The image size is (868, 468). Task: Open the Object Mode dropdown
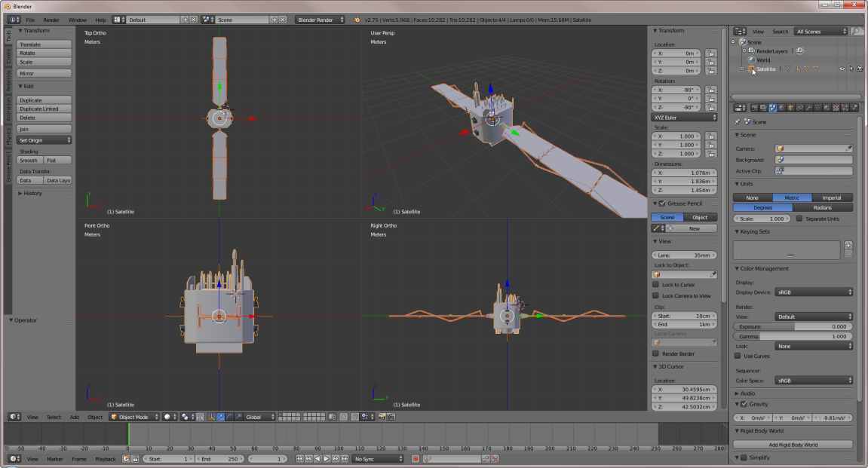coord(134,417)
